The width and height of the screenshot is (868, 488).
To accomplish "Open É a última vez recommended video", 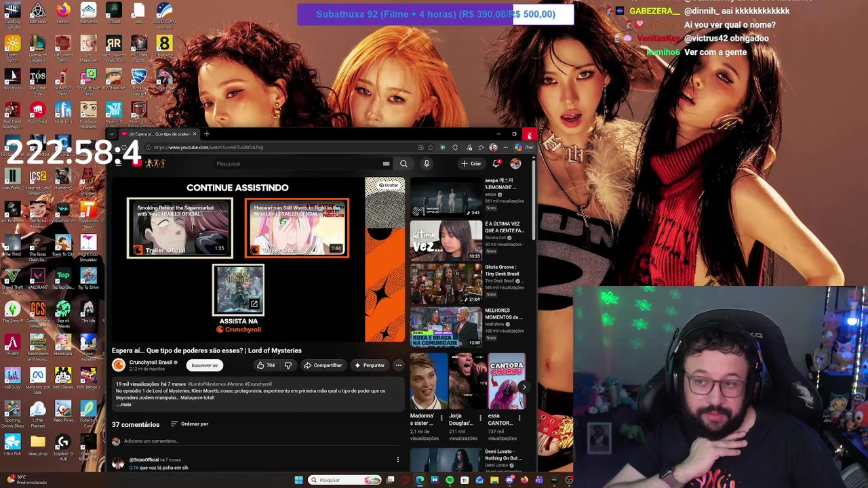I will [x=446, y=241].
